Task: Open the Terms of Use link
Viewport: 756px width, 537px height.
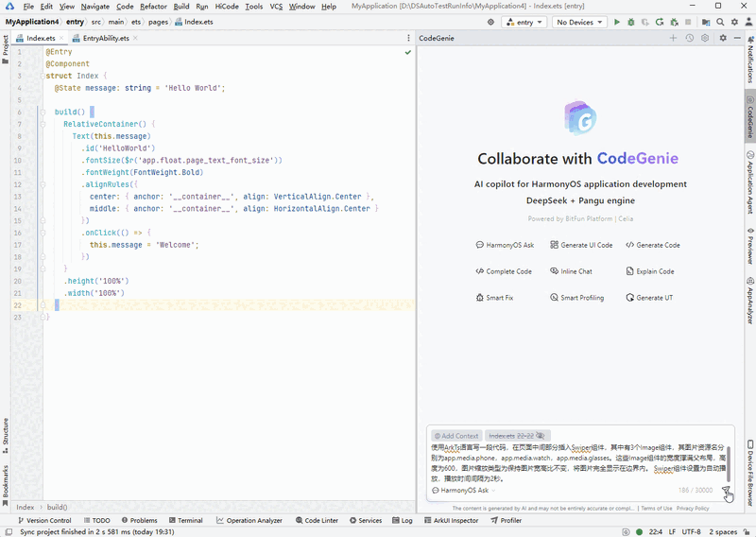Action: (656, 509)
